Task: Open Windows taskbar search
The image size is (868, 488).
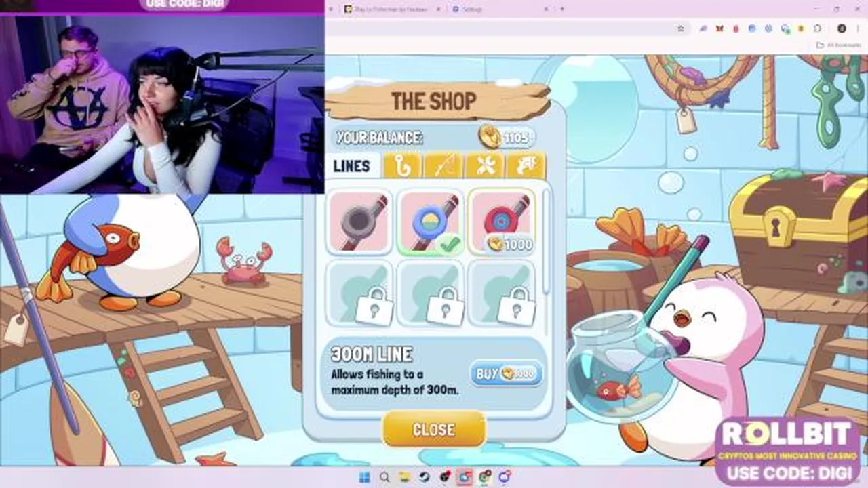Action: [384, 477]
